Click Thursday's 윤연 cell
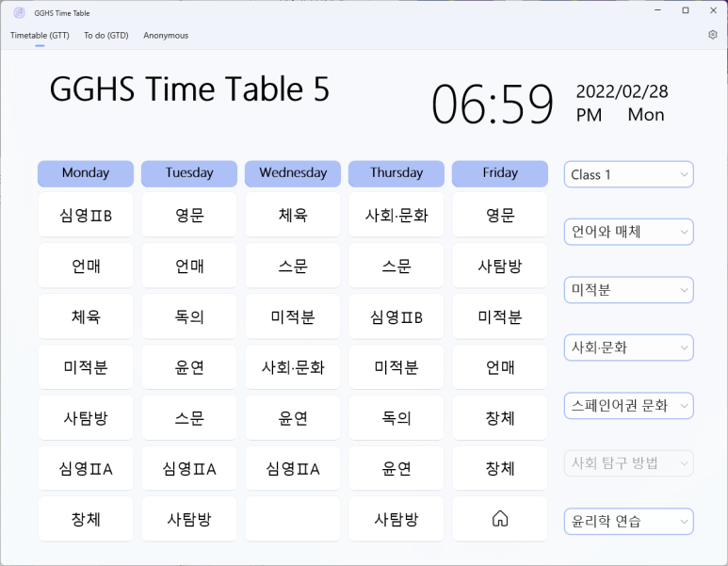This screenshot has width=728, height=566. tap(396, 468)
